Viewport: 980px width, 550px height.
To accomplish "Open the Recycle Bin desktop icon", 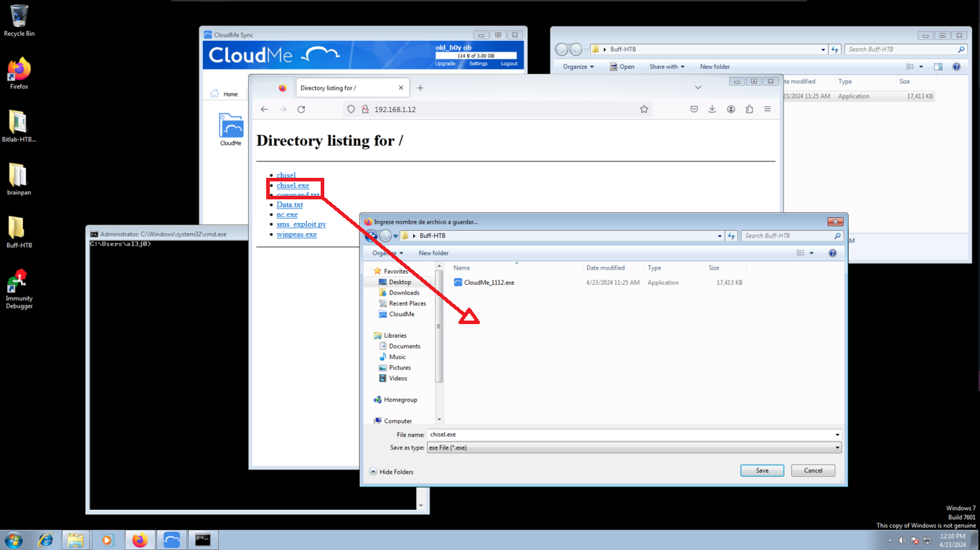I will click(19, 20).
